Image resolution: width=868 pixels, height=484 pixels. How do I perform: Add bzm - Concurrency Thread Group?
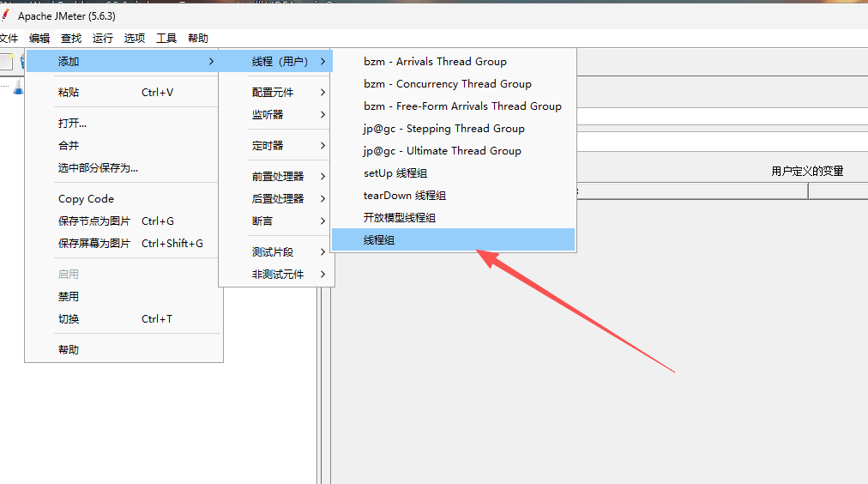pos(454,83)
